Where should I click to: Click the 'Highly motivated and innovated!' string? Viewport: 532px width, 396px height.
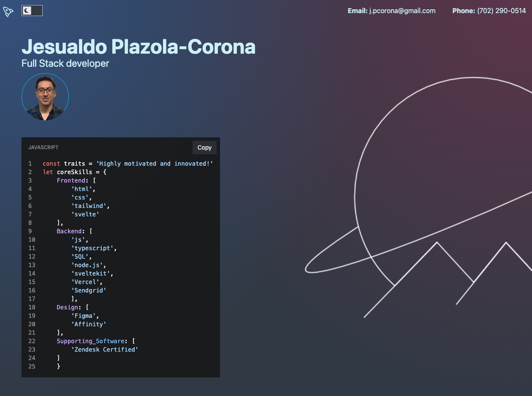coord(155,164)
